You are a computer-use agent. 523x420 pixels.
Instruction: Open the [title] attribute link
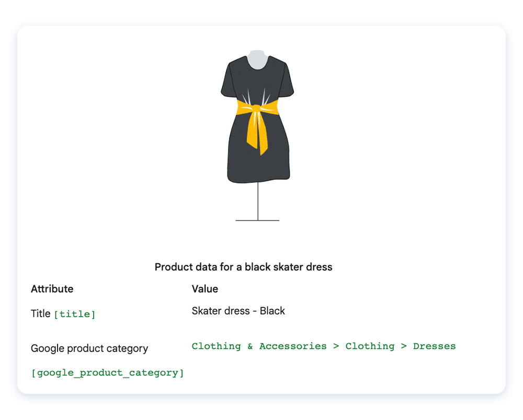click(75, 314)
